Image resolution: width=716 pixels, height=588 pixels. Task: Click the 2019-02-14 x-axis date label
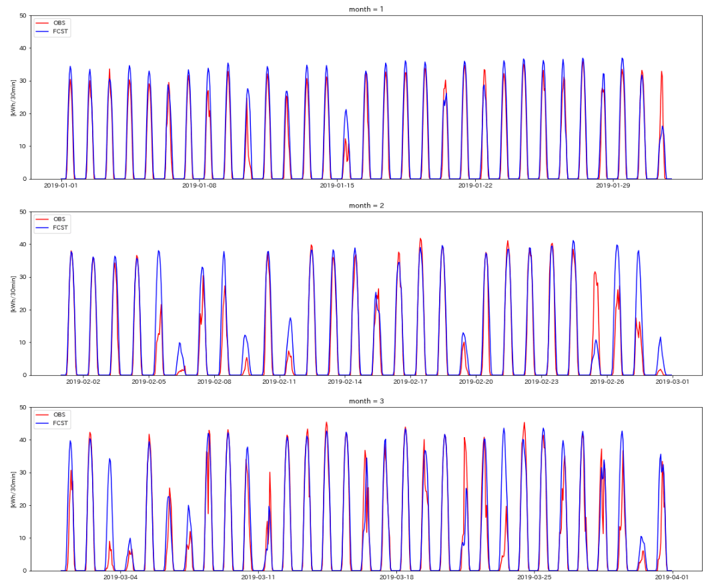point(345,382)
